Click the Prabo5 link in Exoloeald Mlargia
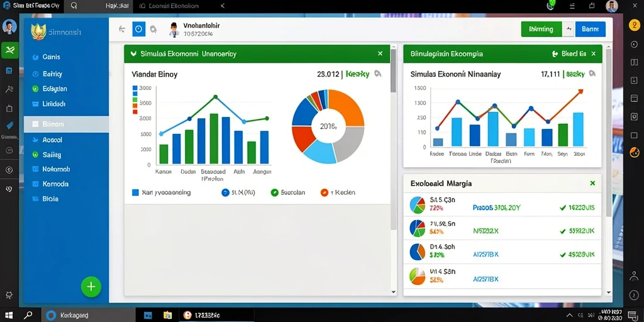 click(497, 208)
